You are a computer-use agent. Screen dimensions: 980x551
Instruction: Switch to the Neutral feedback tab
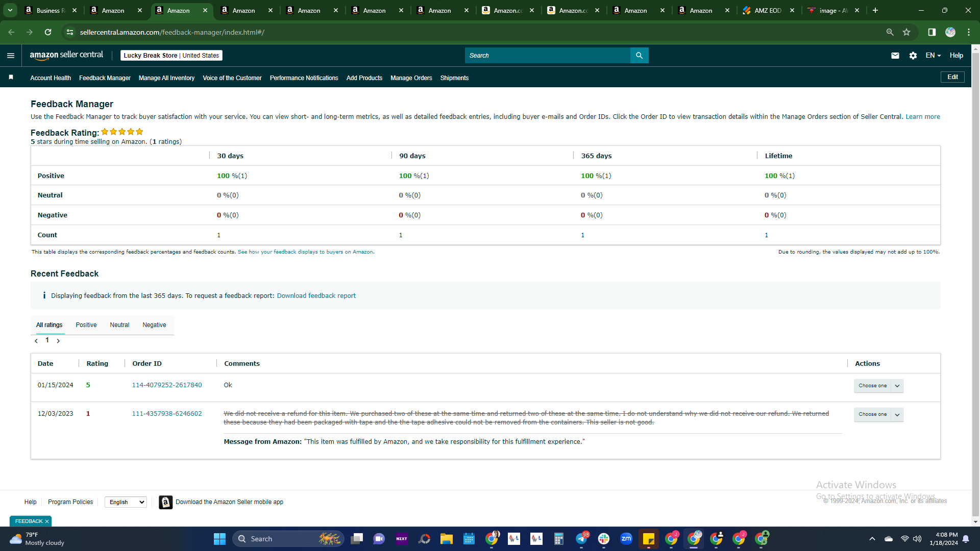(119, 325)
